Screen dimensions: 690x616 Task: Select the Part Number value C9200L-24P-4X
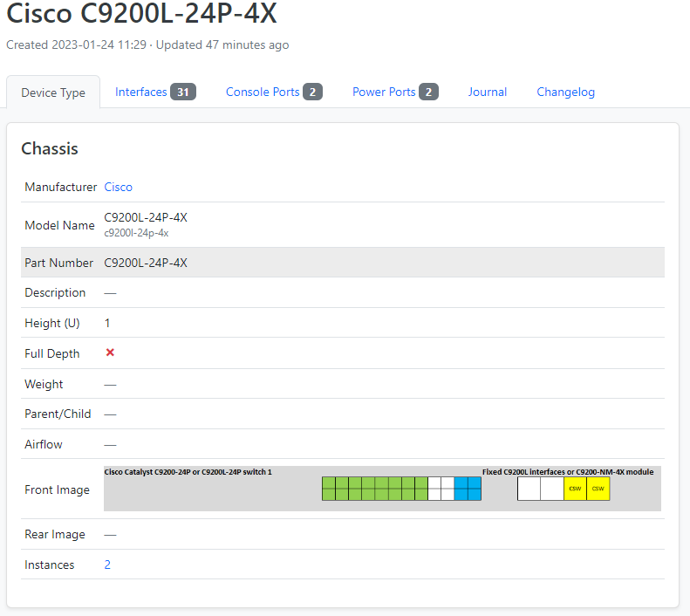tap(146, 263)
